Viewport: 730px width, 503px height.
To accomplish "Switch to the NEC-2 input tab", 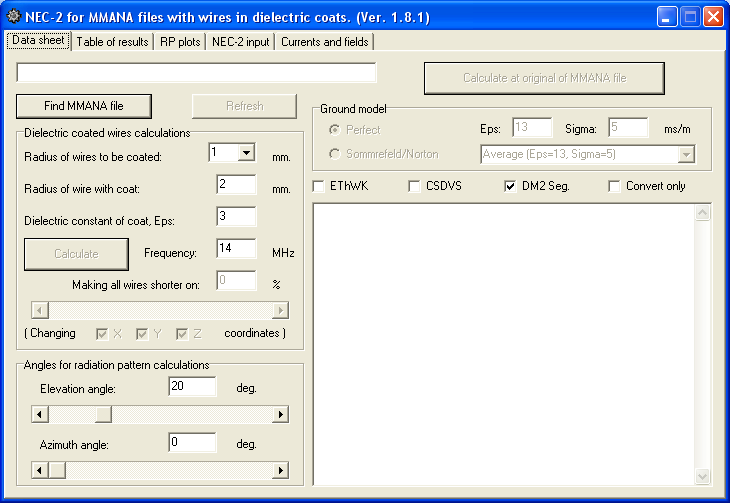I will 240,42.
